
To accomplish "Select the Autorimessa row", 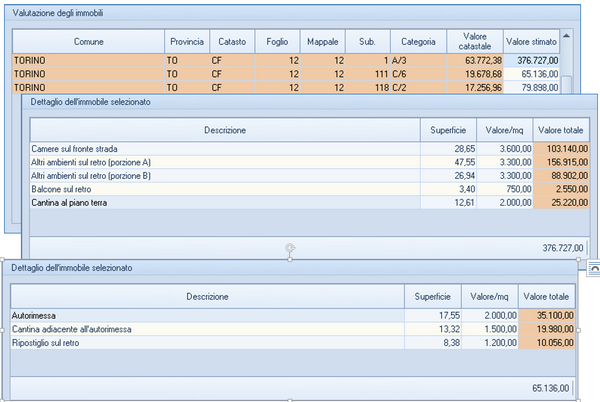I will pyautogui.click(x=206, y=314).
